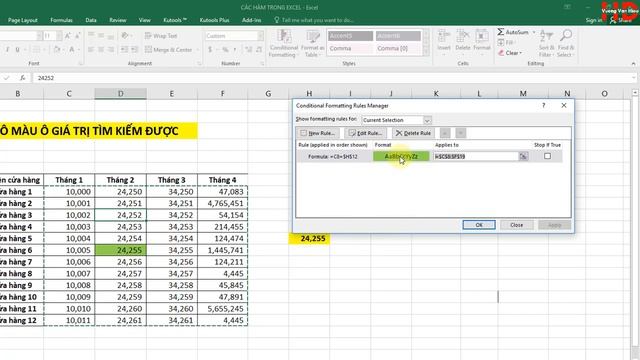This screenshot has height=360, width=640.
Task: Click the Sign in link
Action: coord(593,20)
